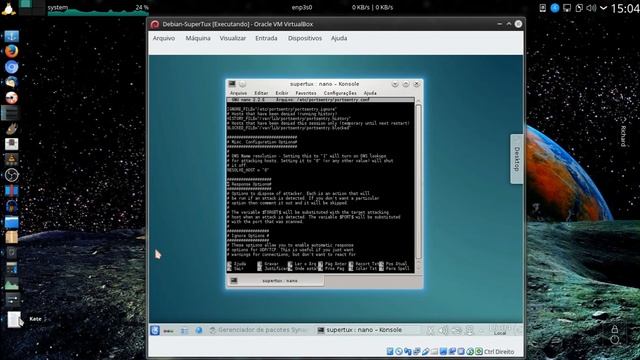640x360 pixels.
Task: Click the blue KDE Connect tray icon
Action: pos(555,8)
